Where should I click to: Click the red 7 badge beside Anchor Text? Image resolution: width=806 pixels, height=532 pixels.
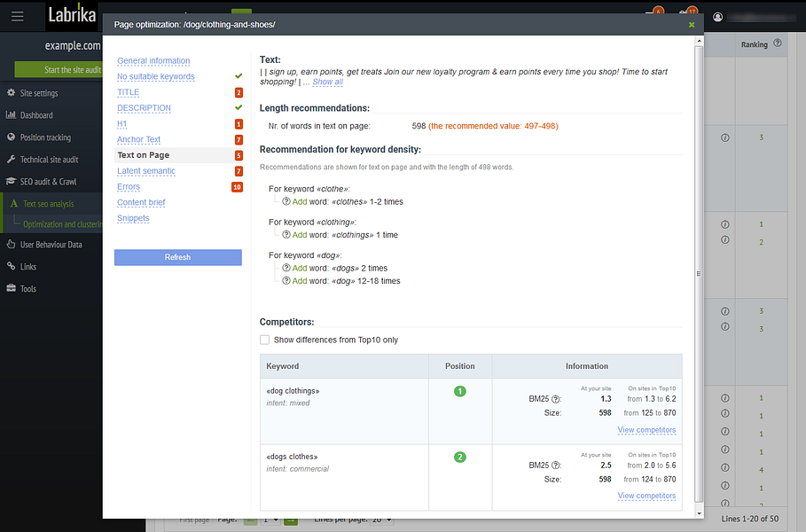(239, 140)
